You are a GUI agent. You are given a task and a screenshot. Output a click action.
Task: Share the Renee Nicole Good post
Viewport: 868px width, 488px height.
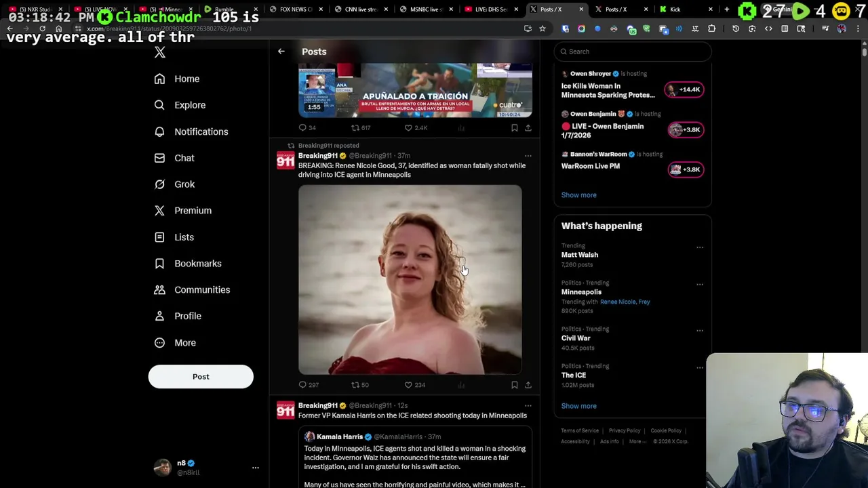tap(528, 385)
